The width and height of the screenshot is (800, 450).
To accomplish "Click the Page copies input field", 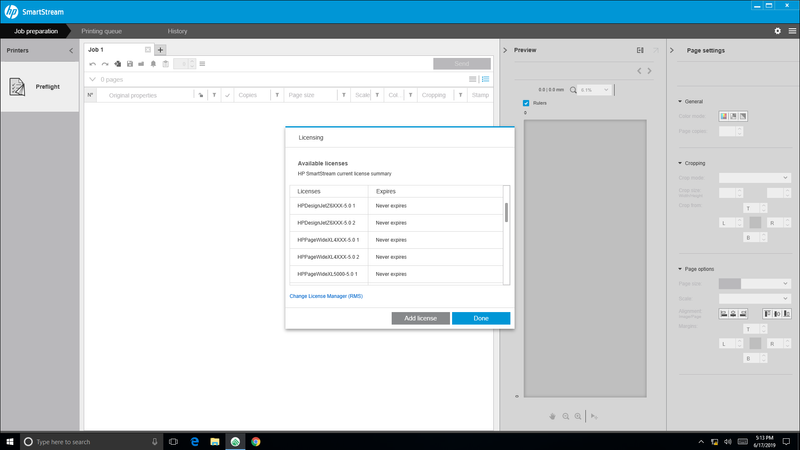I will pyautogui.click(x=727, y=131).
